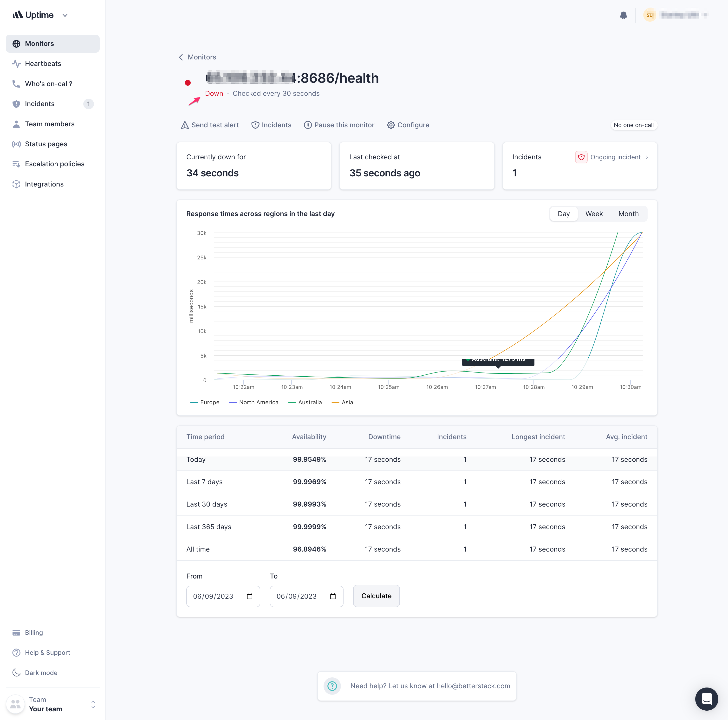Viewport: 728px width, 720px height.
Task: Click the Escalation policies icon
Action: click(16, 164)
